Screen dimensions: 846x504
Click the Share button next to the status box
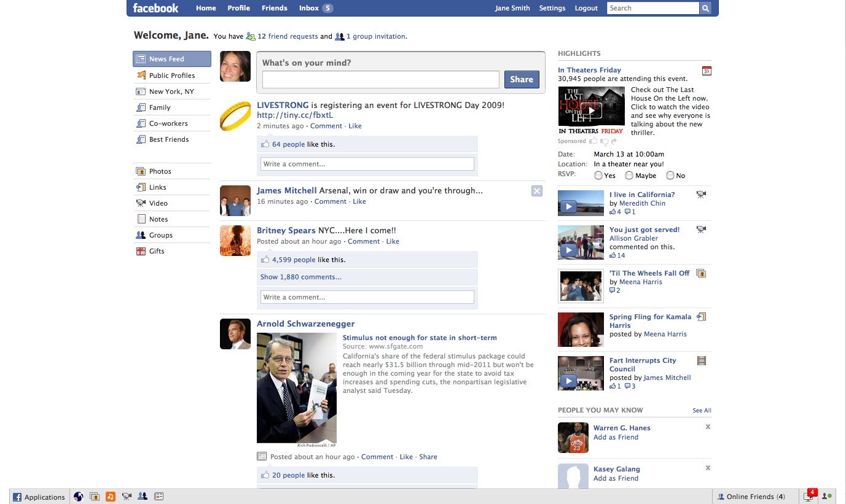pos(522,79)
